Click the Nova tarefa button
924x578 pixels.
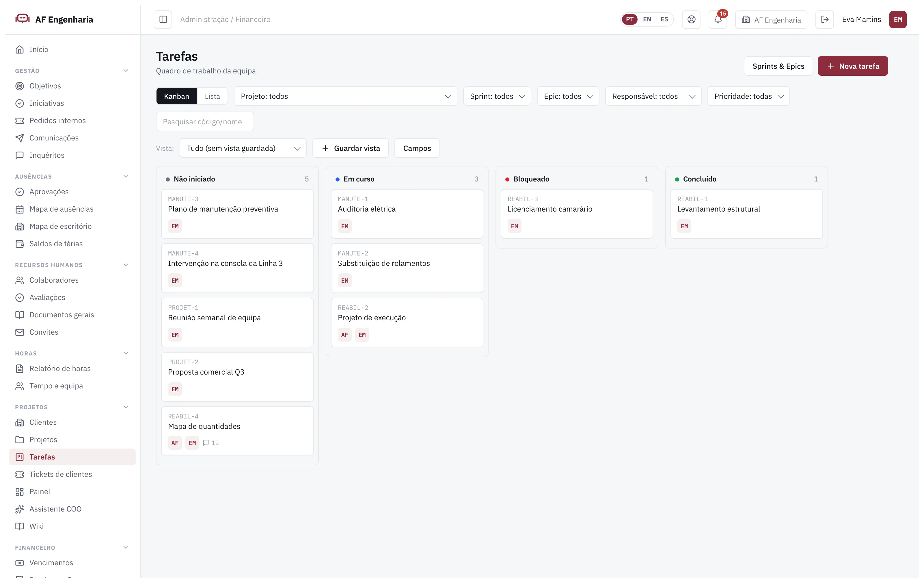pyautogui.click(x=853, y=66)
